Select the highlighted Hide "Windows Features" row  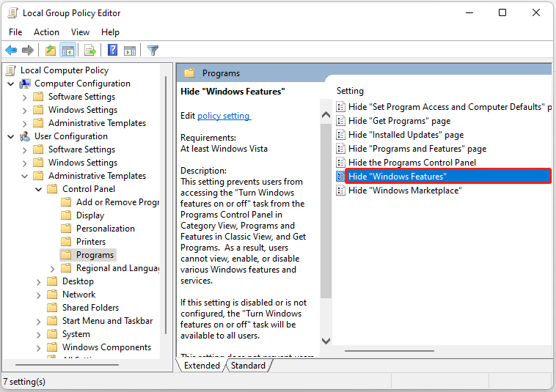tap(448, 177)
